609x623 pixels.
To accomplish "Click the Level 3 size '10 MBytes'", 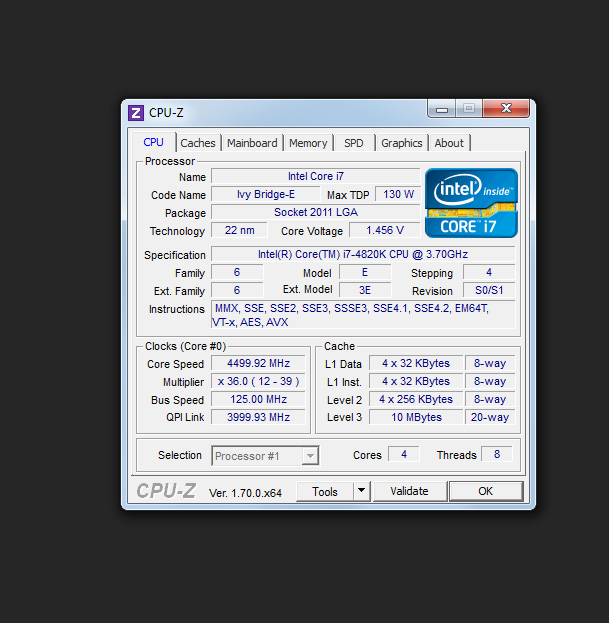I will pos(416,417).
